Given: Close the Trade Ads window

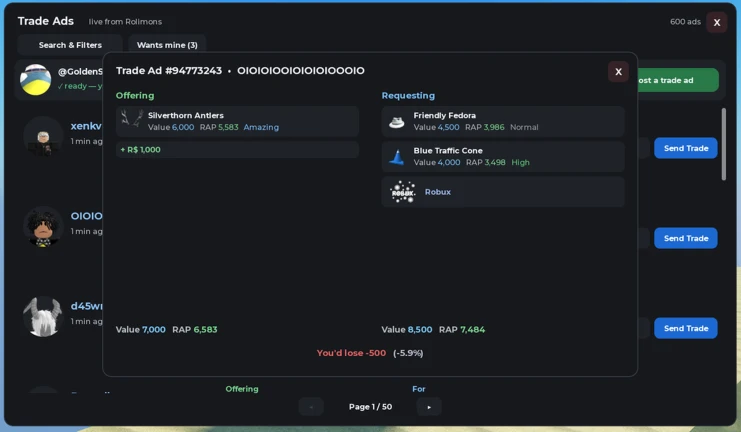Looking at the screenshot, I should (716, 22).
